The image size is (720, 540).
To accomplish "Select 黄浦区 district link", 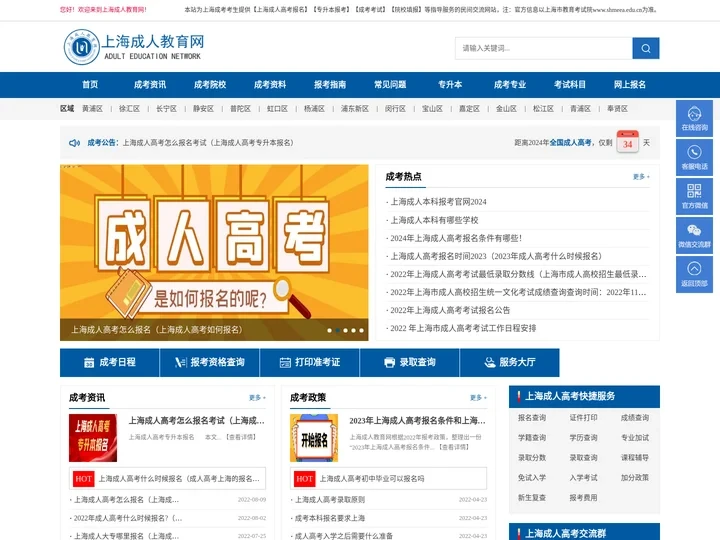I will 92,109.
